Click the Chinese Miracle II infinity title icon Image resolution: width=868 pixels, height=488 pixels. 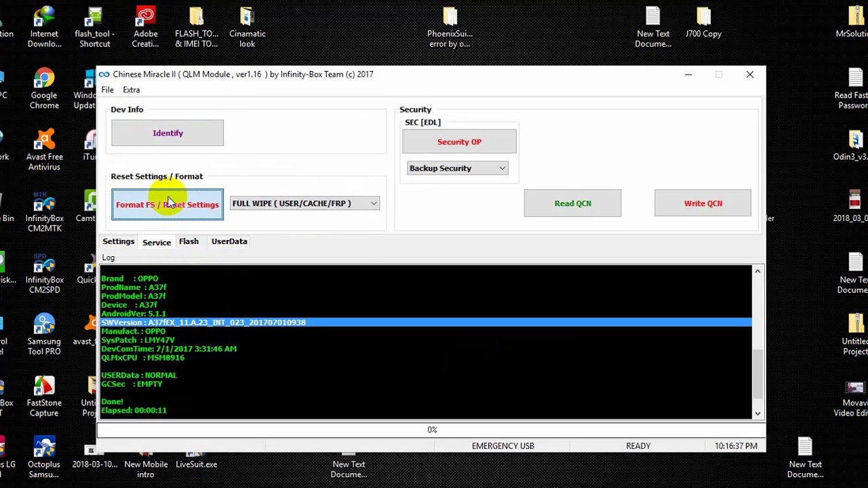click(x=104, y=75)
